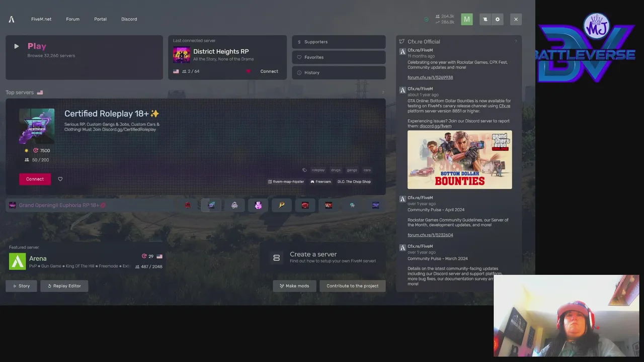Screen dimensions: 644x362
Task: Select the last blue-purple carousel server icon
Action: pos(376,205)
